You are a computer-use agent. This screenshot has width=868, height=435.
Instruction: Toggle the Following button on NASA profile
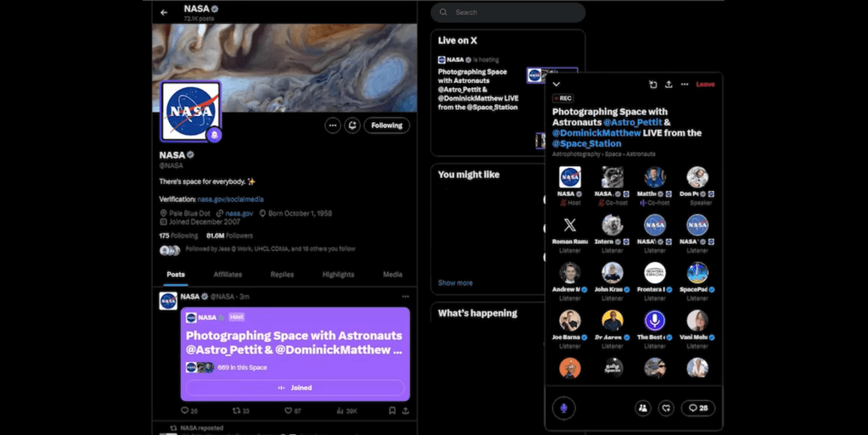pyautogui.click(x=386, y=125)
